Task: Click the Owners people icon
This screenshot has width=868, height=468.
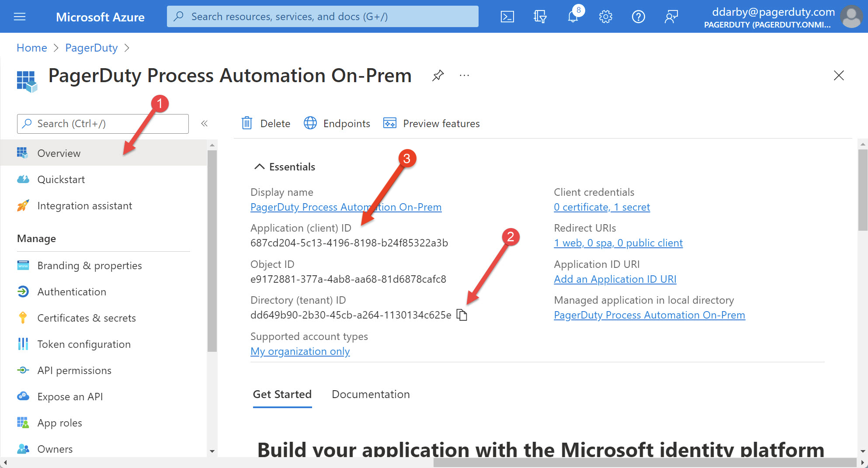Action: (x=23, y=449)
